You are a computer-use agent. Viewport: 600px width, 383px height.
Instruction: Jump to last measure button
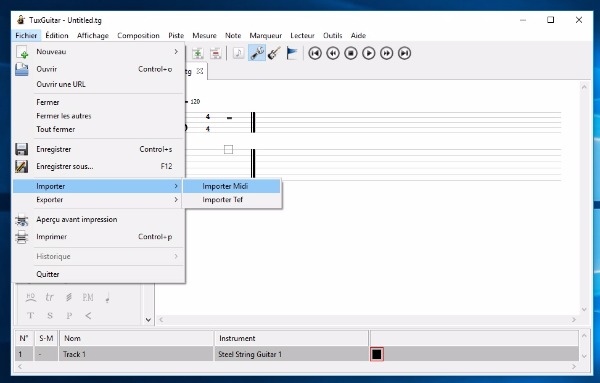pos(404,53)
